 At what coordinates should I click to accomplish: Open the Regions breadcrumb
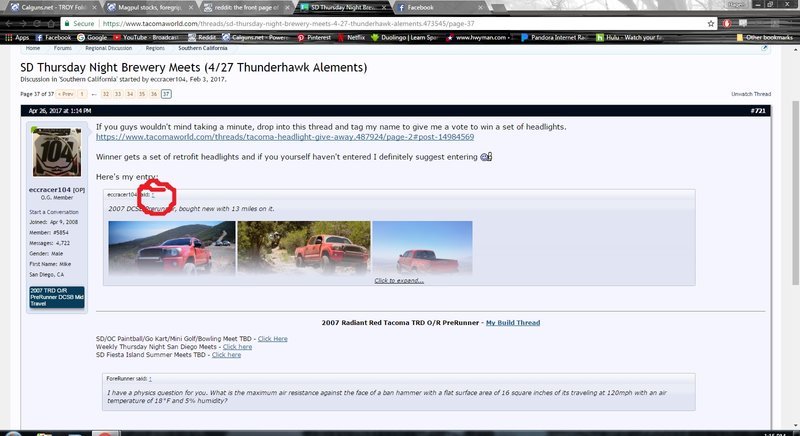point(155,48)
